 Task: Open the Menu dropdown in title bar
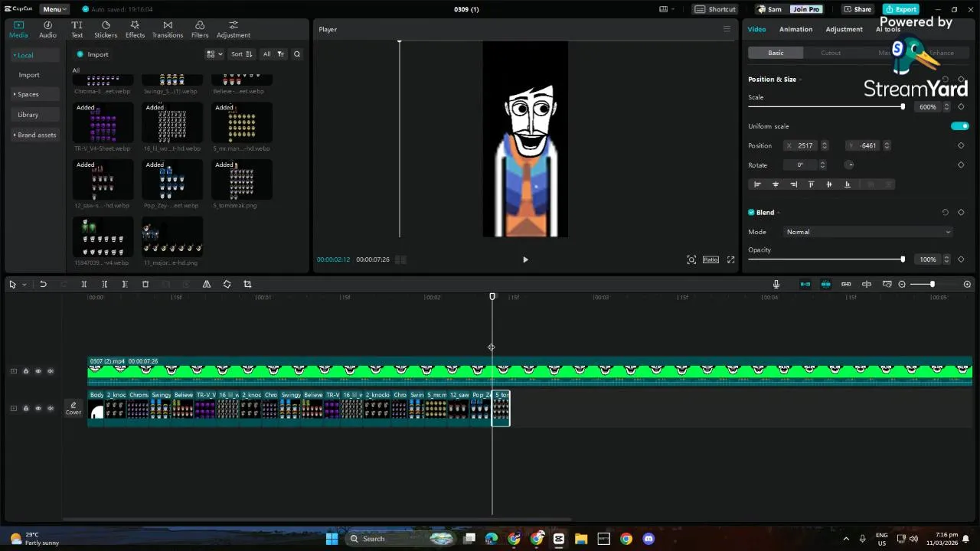pyautogui.click(x=53, y=9)
